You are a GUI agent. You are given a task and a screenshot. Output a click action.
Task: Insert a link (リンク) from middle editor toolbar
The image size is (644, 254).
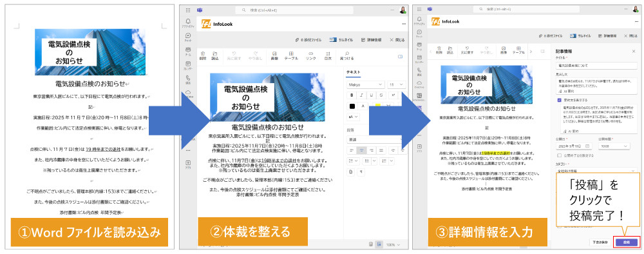tap(310, 56)
